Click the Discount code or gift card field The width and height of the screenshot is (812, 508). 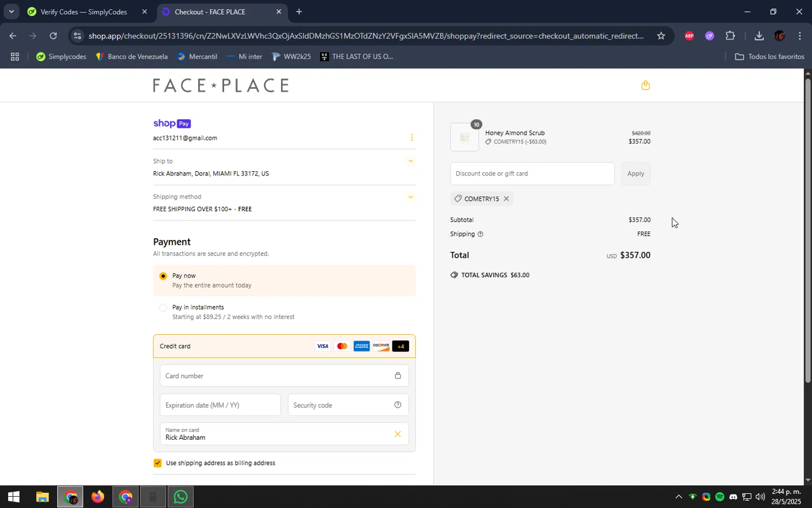(532, 174)
